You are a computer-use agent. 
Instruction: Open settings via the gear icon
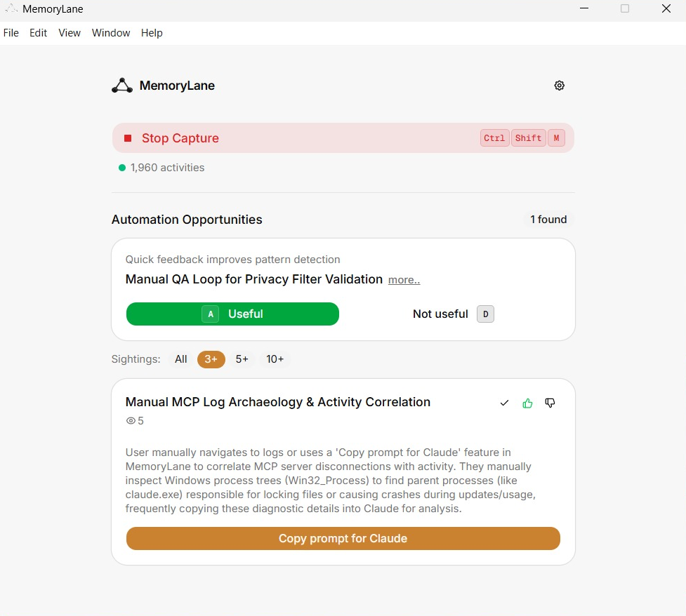coord(559,86)
